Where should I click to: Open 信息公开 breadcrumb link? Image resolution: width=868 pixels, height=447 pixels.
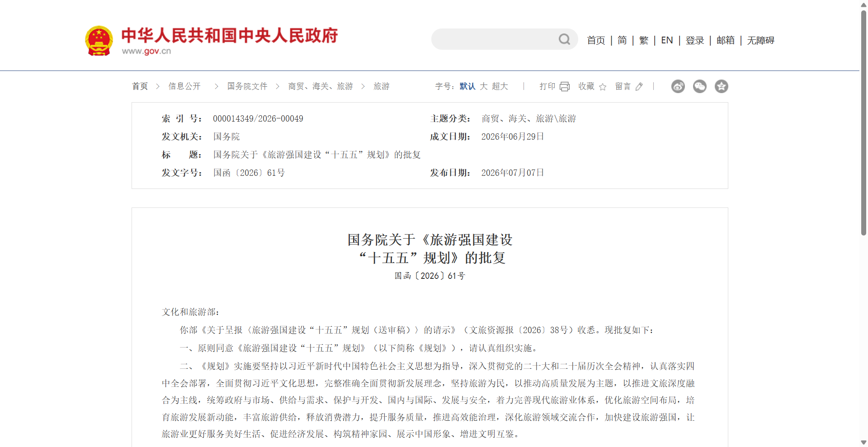click(184, 86)
